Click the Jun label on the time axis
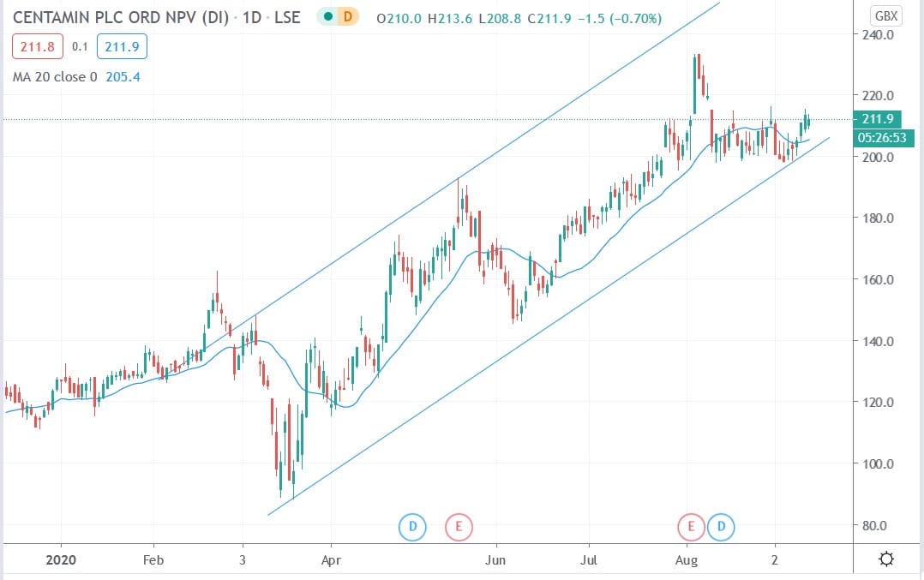This screenshot has height=580, width=924. pos(495,560)
